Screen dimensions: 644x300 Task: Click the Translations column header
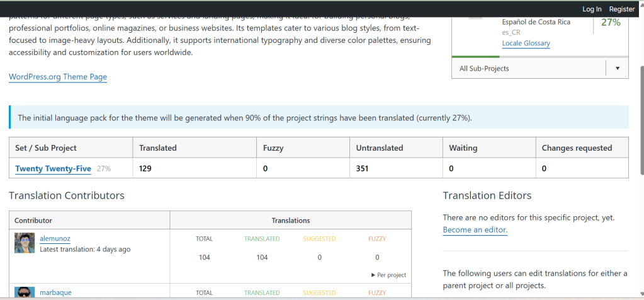click(x=291, y=221)
